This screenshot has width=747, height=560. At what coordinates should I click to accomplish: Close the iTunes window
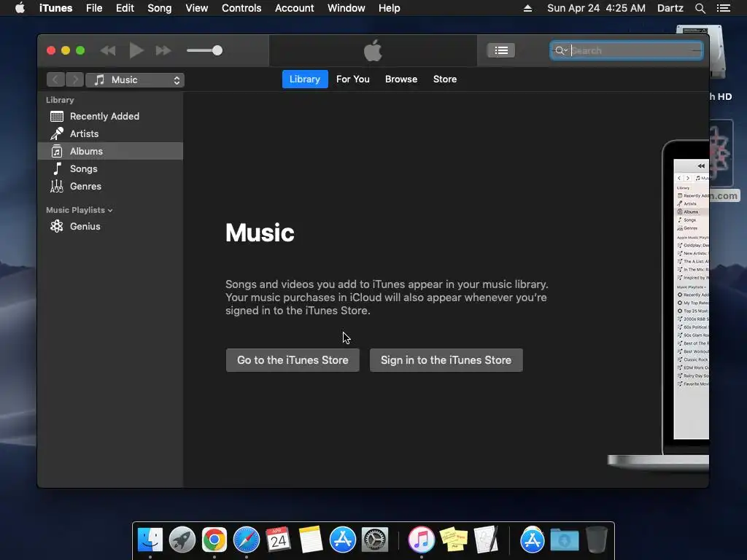click(51, 50)
